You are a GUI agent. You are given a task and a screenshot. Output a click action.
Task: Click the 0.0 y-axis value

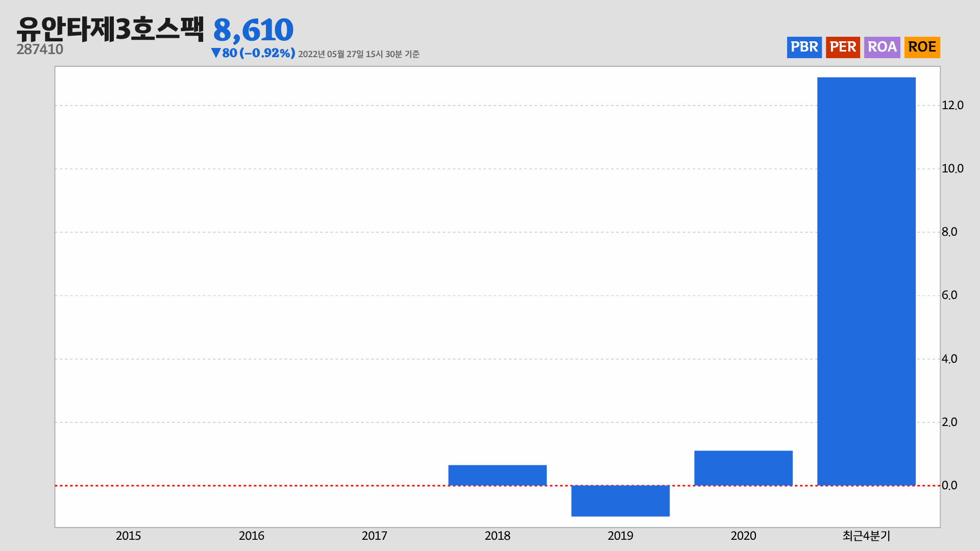tap(949, 485)
